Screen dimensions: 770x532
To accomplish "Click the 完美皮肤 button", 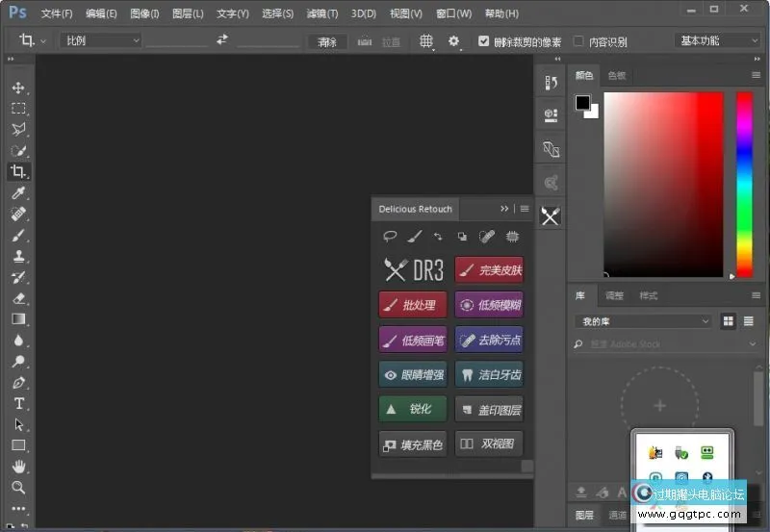I will point(489,270).
